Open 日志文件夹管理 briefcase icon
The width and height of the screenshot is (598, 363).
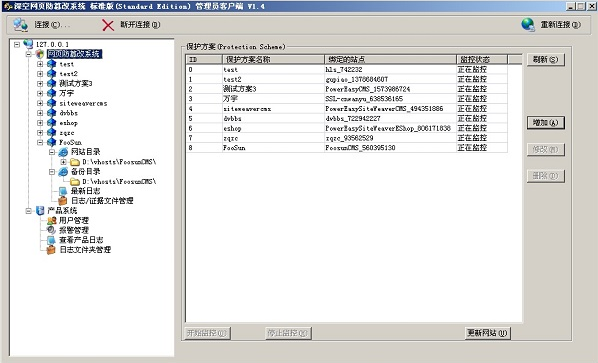pyautogui.click(x=51, y=250)
